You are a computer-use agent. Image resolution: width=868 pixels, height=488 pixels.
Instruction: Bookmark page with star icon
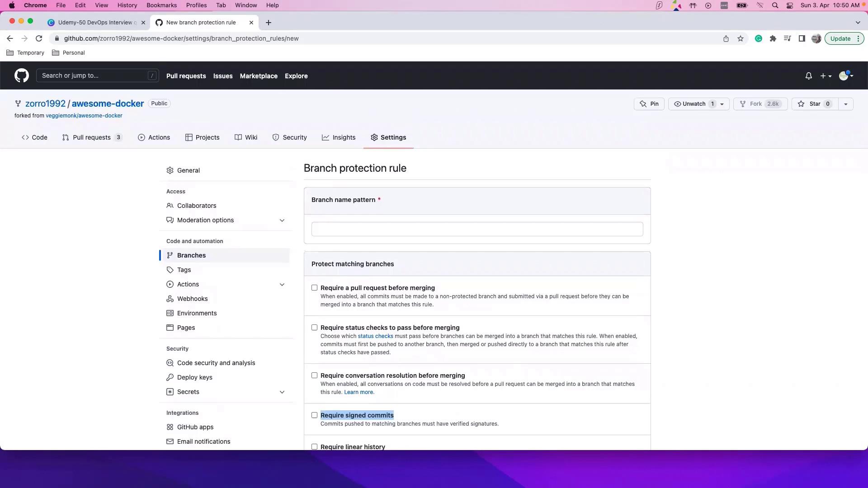[741, 38]
